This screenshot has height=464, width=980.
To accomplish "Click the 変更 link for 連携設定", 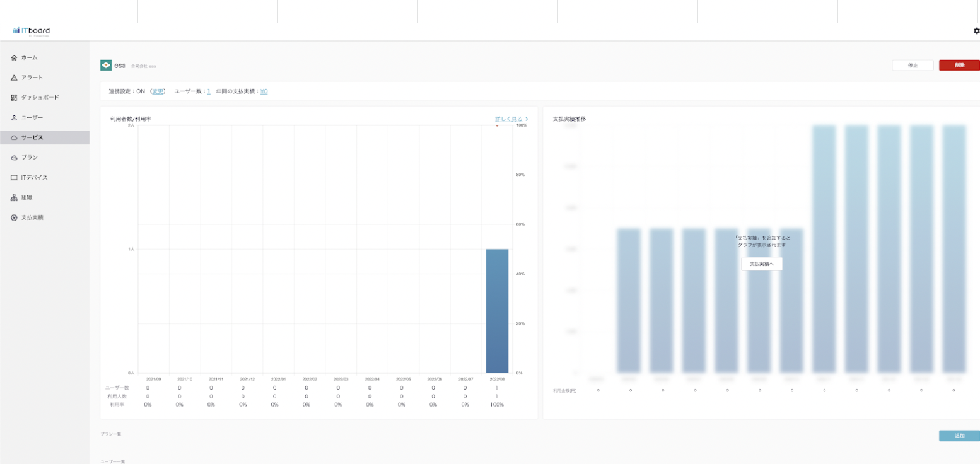I will click(158, 91).
